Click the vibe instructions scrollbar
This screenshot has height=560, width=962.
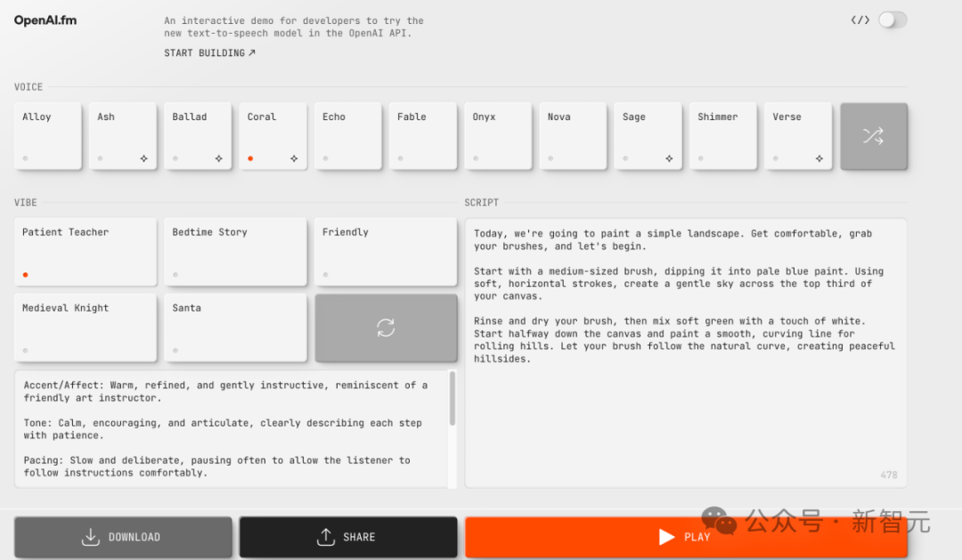(x=452, y=399)
